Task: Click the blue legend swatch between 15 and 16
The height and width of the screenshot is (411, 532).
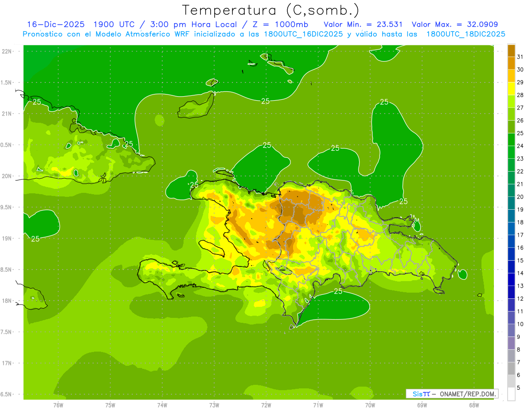Action: point(511,254)
